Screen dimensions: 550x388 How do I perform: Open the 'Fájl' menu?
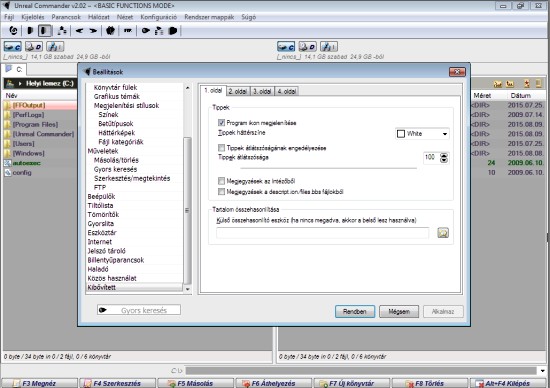(x=9, y=17)
